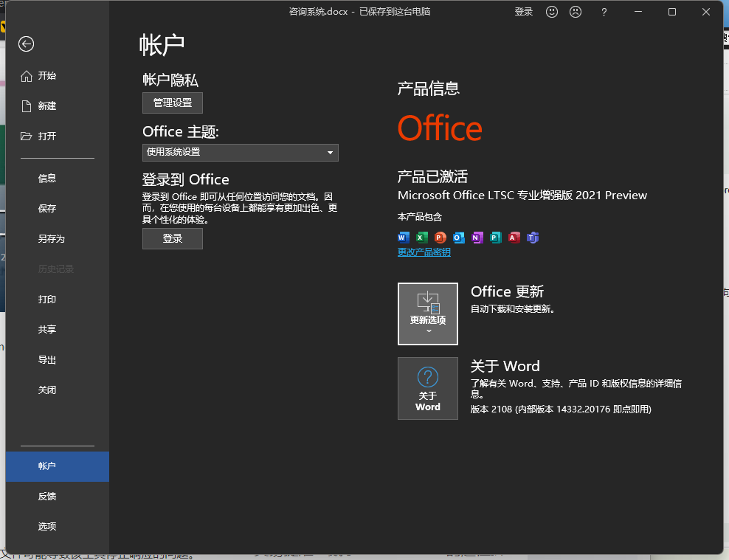The image size is (729, 560).
Task: Click the Access app icon
Action: click(514, 238)
